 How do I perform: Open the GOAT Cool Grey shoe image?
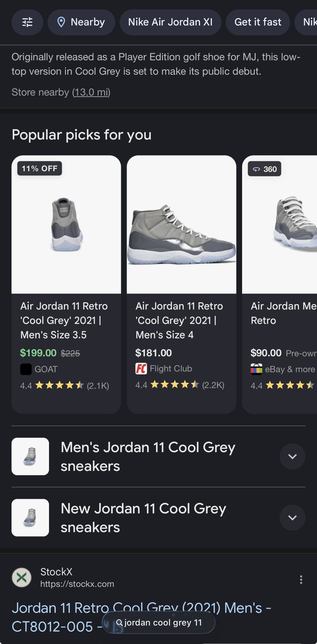coord(66,224)
